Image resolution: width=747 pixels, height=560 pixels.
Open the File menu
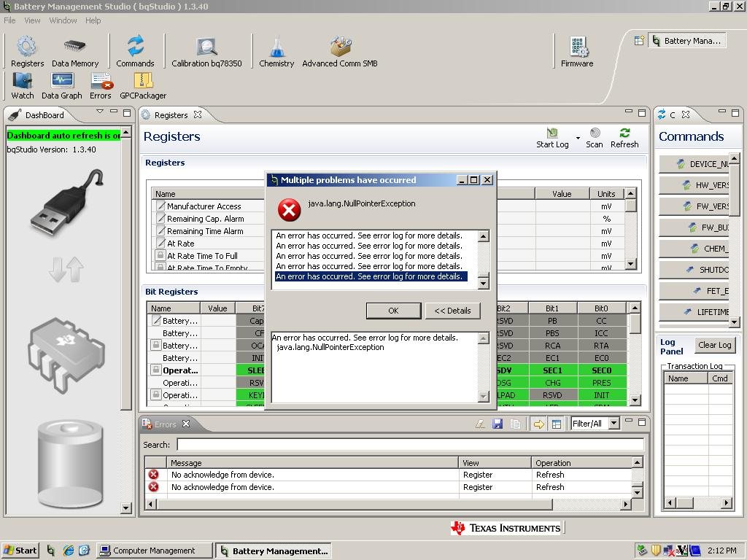[9, 20]
